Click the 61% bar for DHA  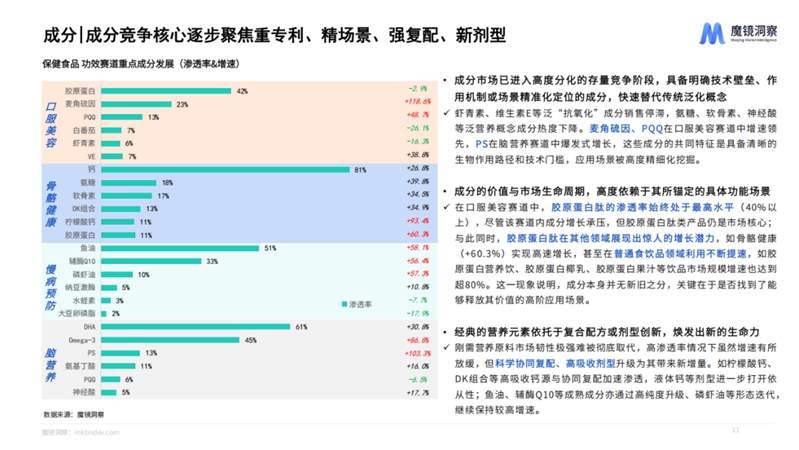(x=196, y=327)
